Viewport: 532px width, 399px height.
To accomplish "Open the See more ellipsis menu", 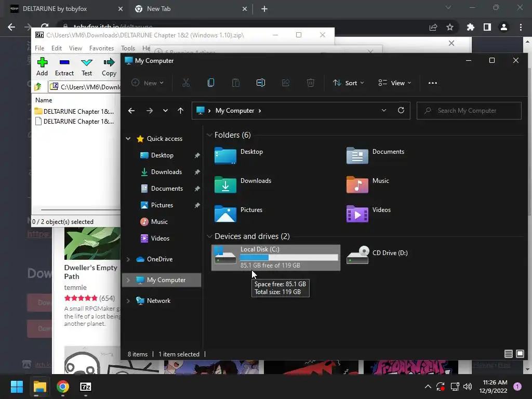I will pyautogui.click(x=433, y=83).
